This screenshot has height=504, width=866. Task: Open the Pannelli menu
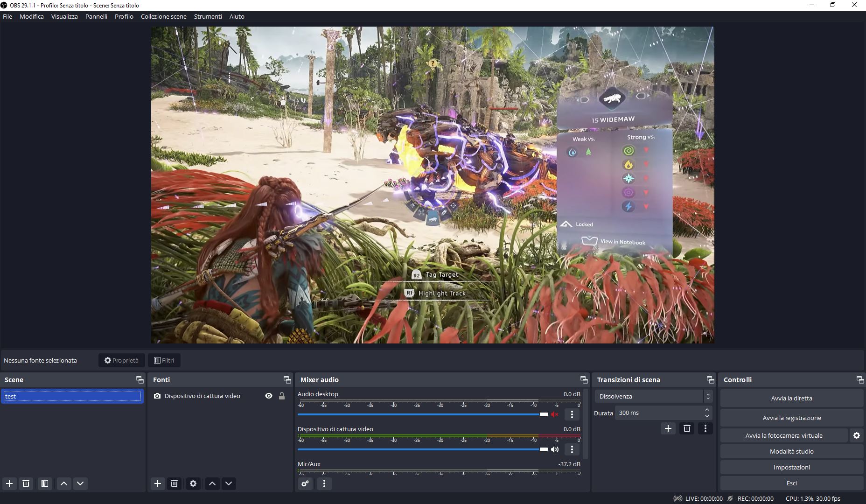pos(96,16)
